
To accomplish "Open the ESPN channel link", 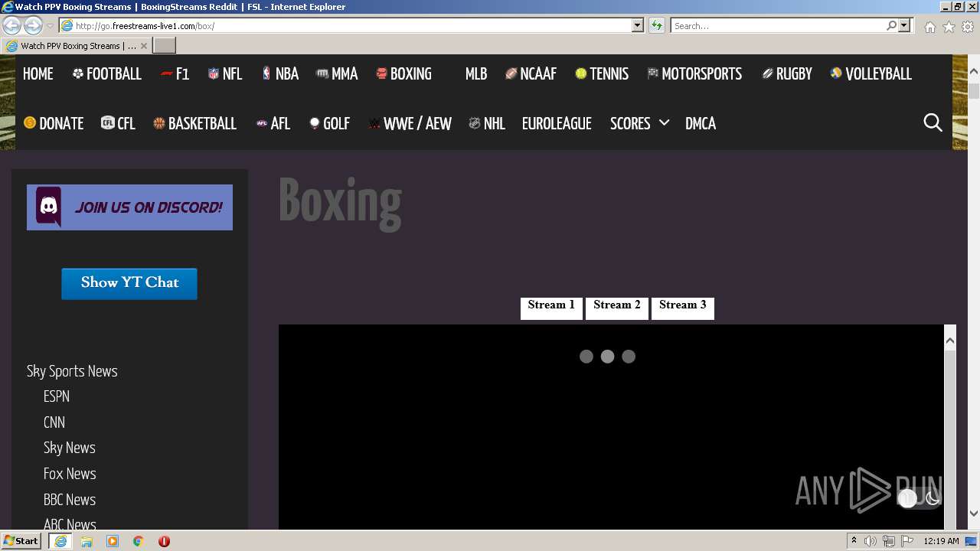I will click(57, 396).
